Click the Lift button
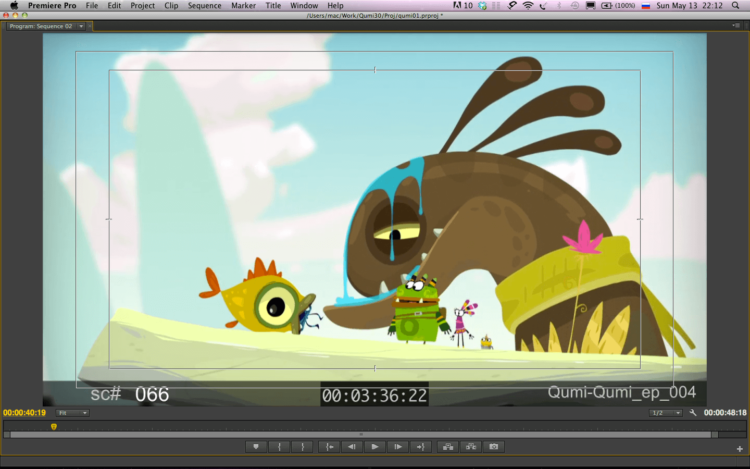Image resolution: width=750 pixels, height=469 pixels. tap(448, 447)
